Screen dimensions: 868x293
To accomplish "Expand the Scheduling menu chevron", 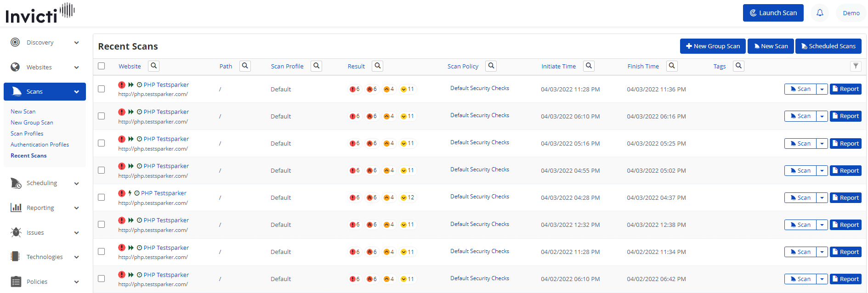I will (77, 183).
